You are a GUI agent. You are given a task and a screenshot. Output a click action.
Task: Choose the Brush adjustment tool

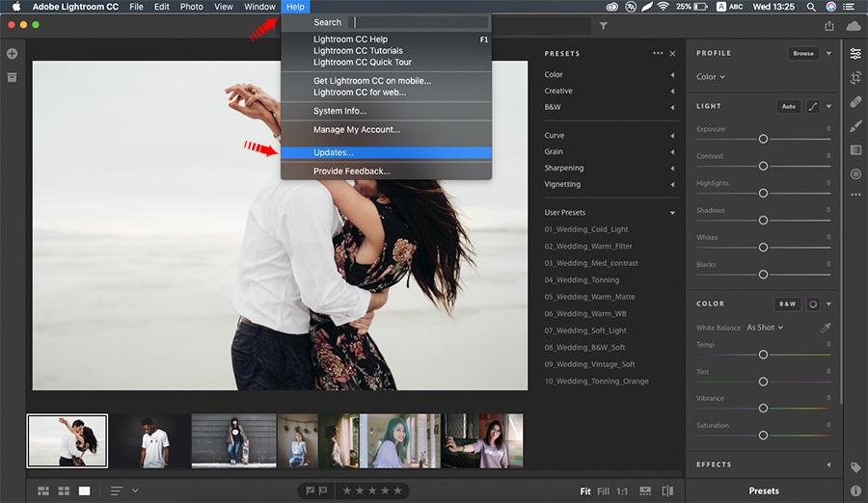[x=855, y=125]
